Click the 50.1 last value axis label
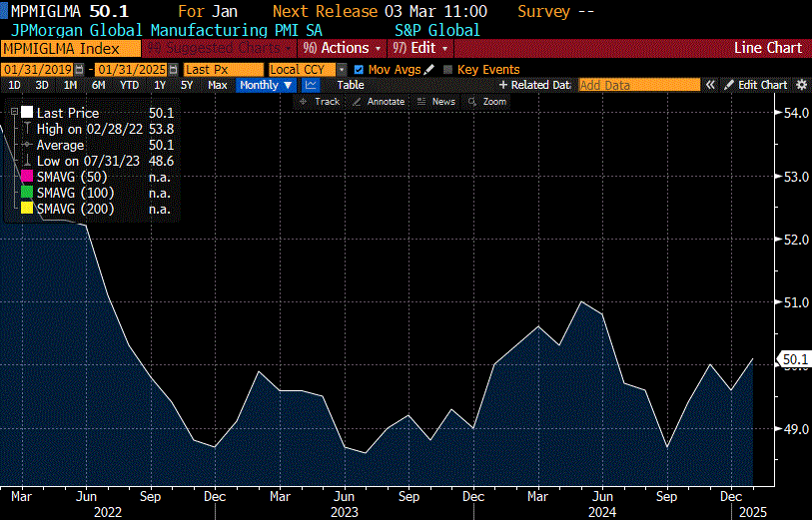Viewport: 812px width, 520px height. coord(794,359)
